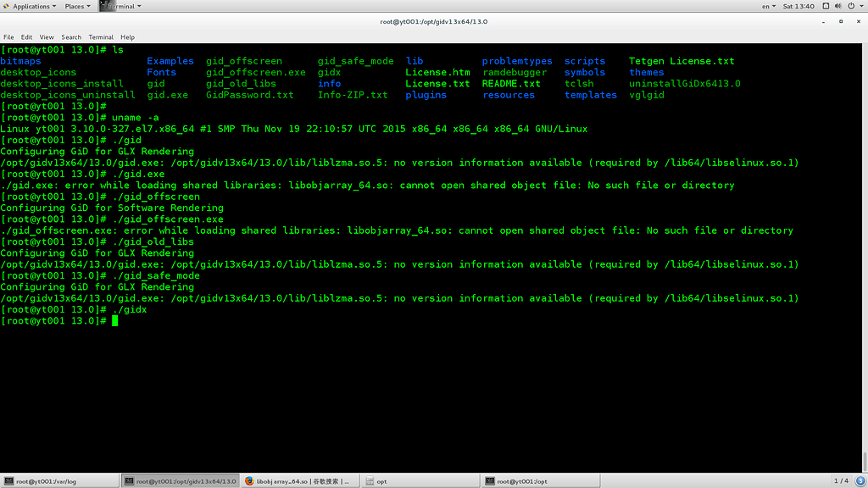This screenshot has height=488, width=868.
Task: Close the terminal window
Action: coord(859,21)
